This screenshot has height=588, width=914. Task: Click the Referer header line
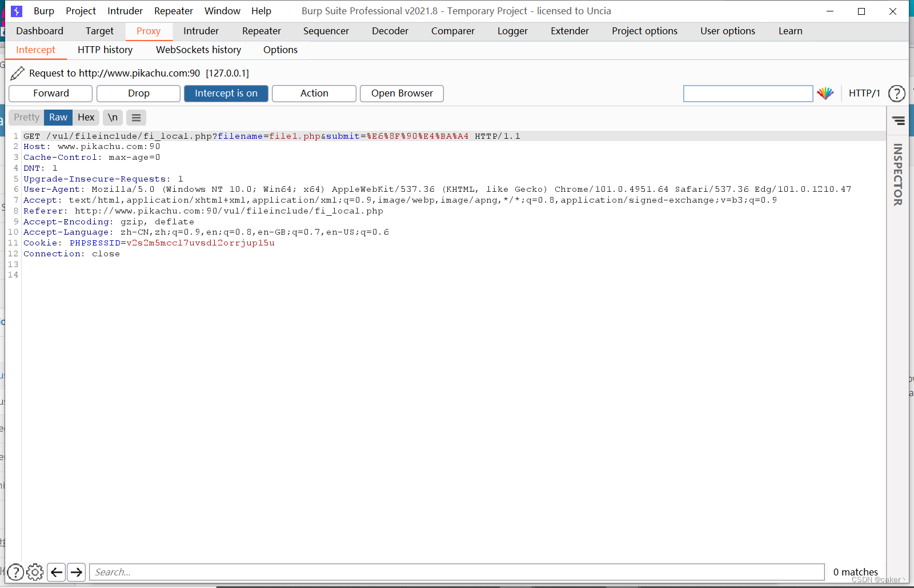click(203, 211)
